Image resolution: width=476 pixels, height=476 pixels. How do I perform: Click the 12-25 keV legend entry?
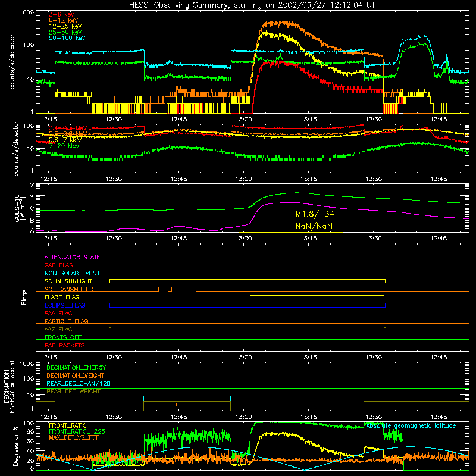click(65, 26)
